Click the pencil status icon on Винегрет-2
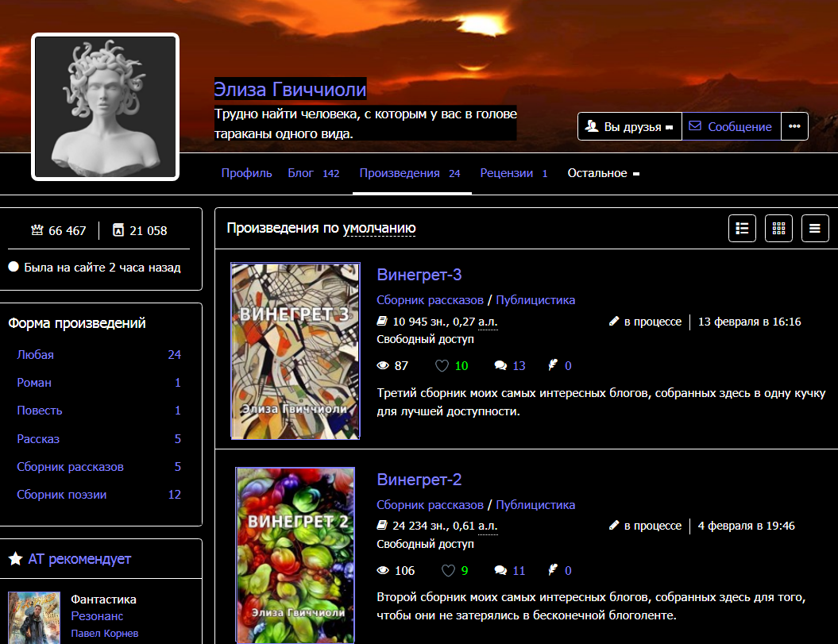Screen dimensions: 838x644 click(x=613, y=526)
